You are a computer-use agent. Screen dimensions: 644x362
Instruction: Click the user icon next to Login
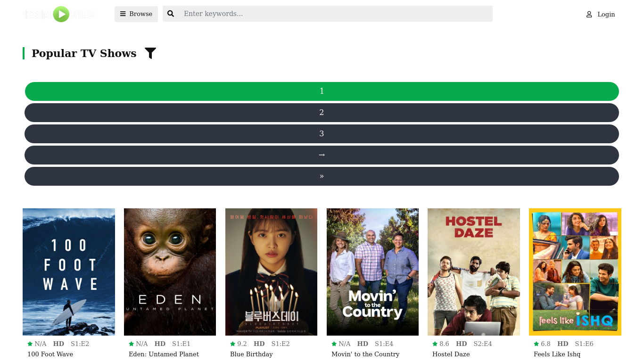pos(589,14)
